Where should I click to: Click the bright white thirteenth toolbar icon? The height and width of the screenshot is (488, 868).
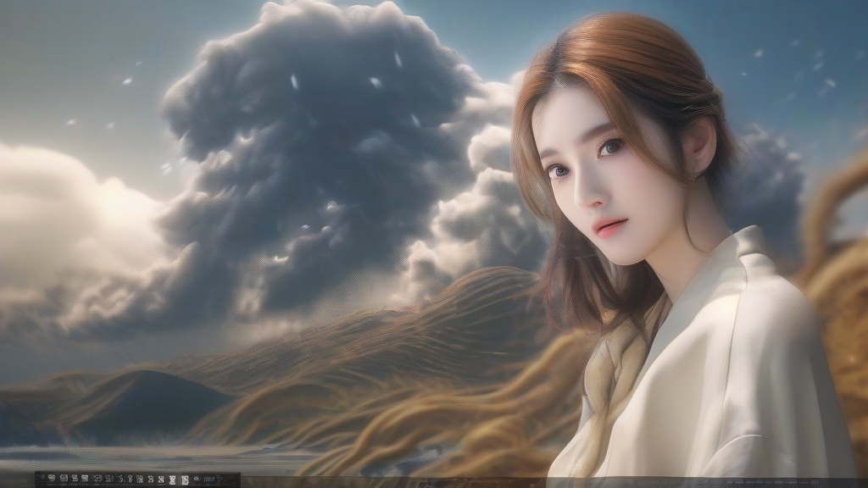click(172, 480)
